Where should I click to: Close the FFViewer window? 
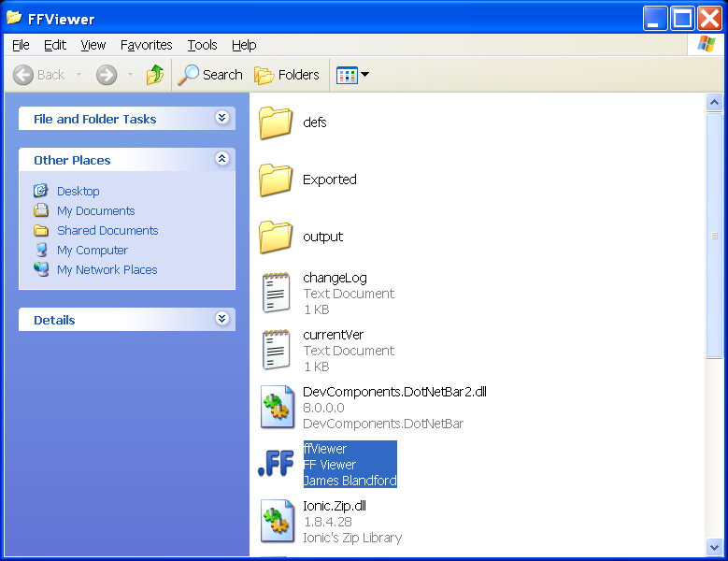click(x=710, y=18)
